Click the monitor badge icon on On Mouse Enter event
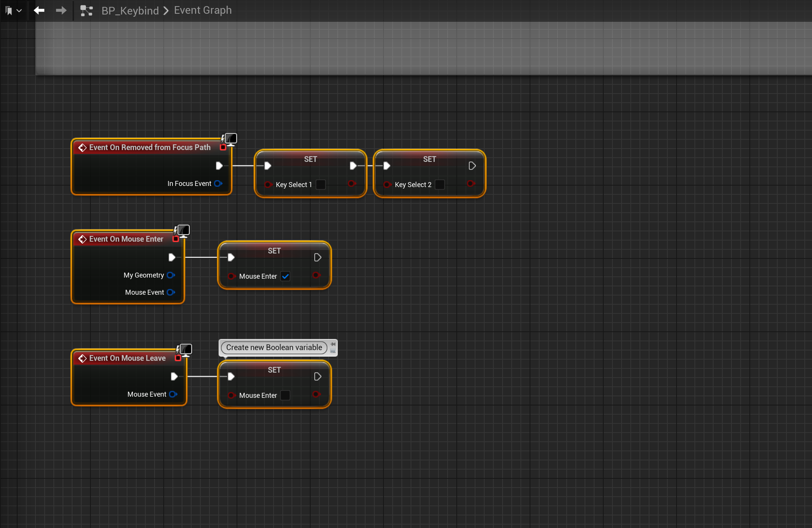The height and width of the screenshot is (528, 812). click(184, 231)
